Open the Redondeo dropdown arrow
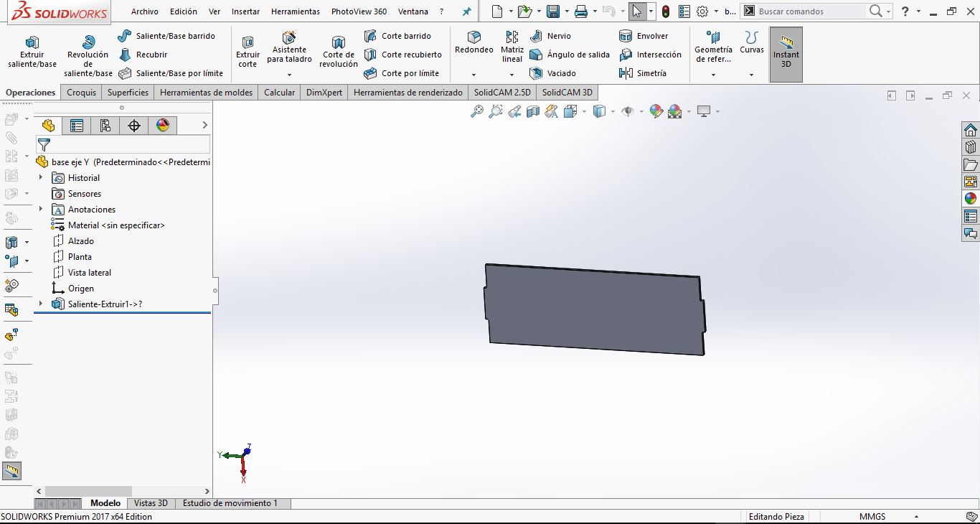Screen dimensions: 980x524 click(474, 75)
